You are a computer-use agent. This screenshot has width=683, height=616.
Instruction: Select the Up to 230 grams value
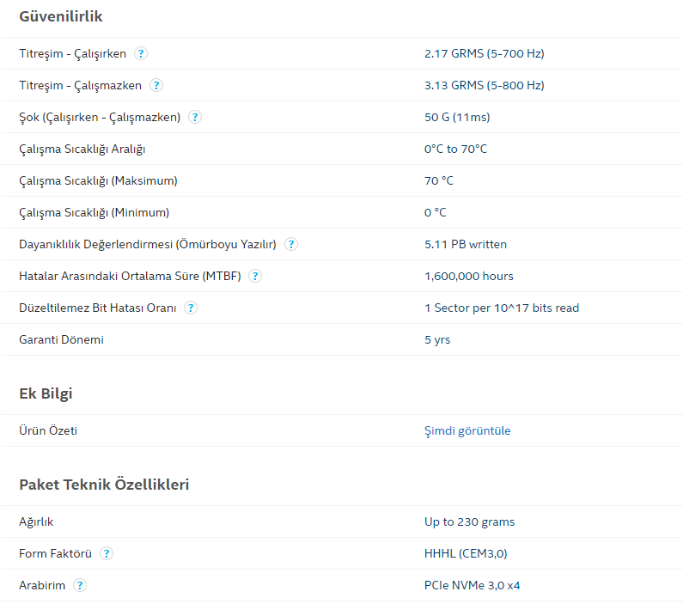click(x=470, y=521)
